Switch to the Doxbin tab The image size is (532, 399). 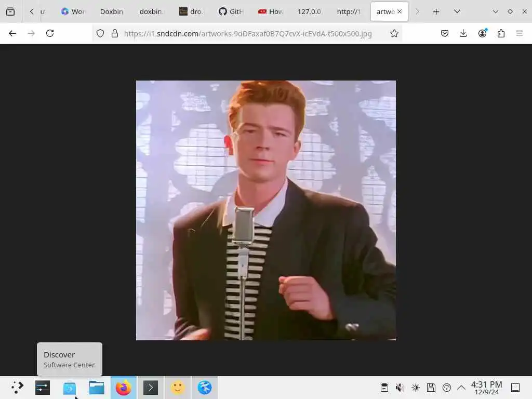112,11
